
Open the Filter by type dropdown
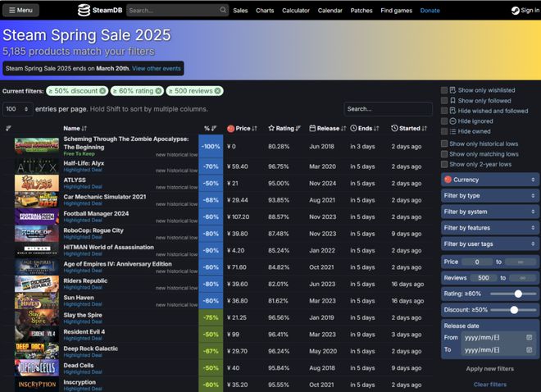point(490,196)
